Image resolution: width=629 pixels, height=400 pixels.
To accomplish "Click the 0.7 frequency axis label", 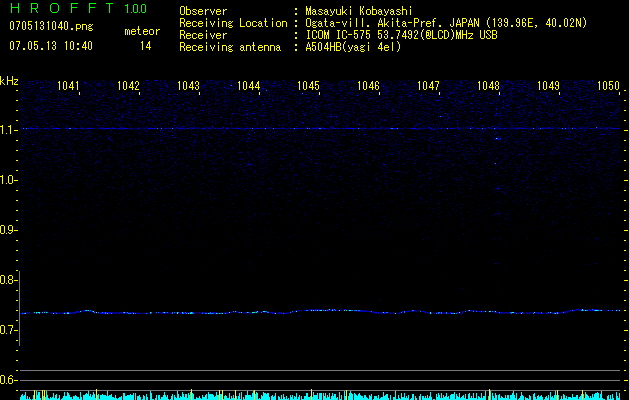I will 9,330.
